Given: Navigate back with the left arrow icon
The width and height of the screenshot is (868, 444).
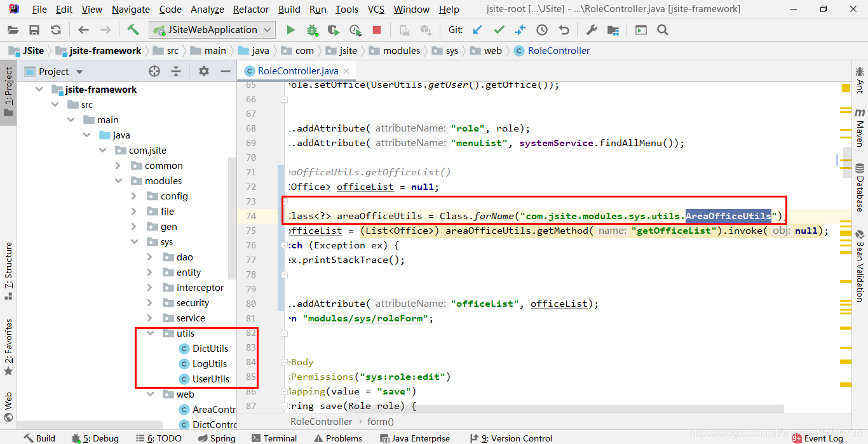Looking at the screenshot, I should [83, 30].
